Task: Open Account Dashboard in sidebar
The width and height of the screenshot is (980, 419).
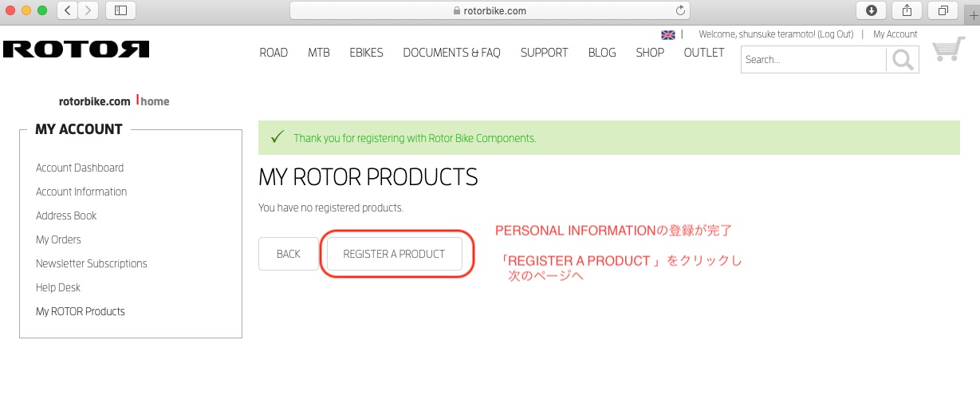Action: coord(80,168)
